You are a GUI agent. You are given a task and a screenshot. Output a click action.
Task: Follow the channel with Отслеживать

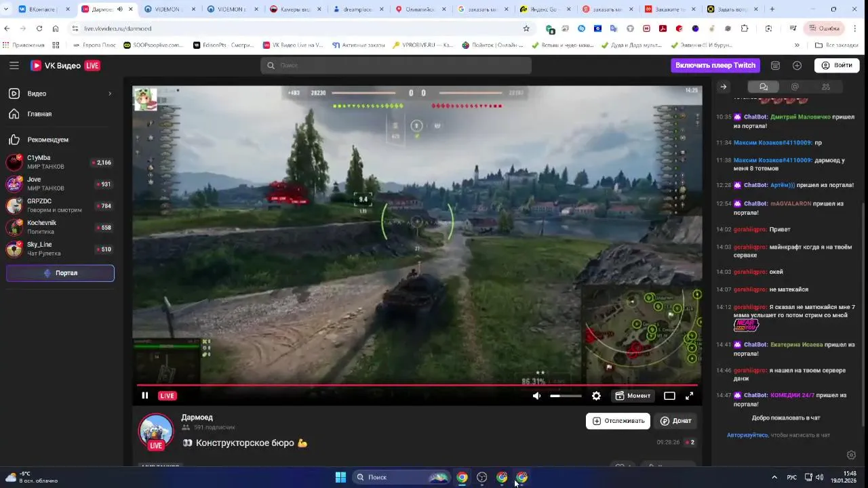coord(618,421)
